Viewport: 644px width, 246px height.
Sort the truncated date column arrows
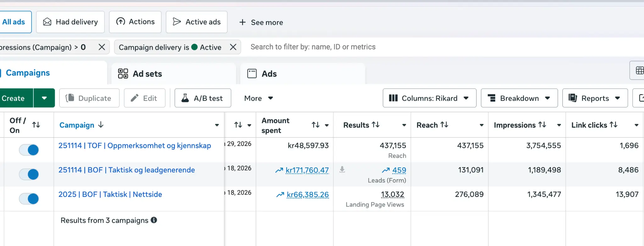pos(238,125)
